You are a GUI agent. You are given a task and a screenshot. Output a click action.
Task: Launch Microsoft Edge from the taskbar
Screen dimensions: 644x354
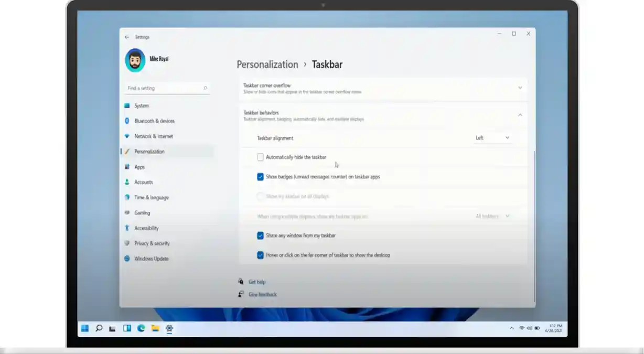tap(141, 328)
